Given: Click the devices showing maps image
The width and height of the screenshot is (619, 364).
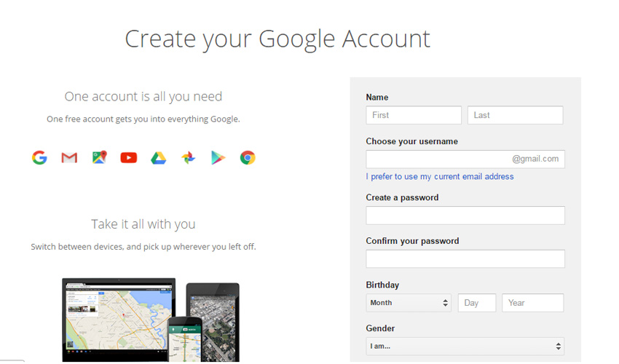Looking at the screenshot, I should pos(151,320).
